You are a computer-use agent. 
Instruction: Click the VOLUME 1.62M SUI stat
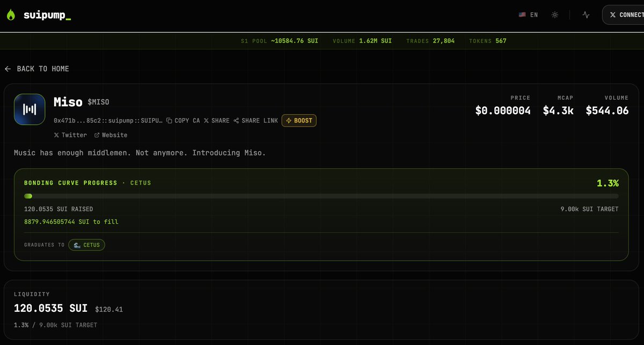(362, 41)
